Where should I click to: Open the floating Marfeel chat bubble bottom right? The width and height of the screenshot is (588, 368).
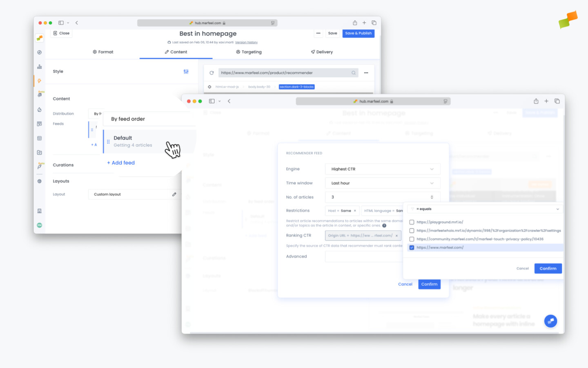pyautogui.click(x=550, y=321)
